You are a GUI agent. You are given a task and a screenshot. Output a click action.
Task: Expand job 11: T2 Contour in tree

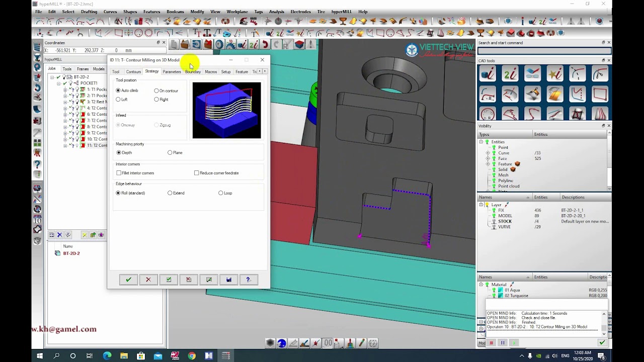coord(65,146)
